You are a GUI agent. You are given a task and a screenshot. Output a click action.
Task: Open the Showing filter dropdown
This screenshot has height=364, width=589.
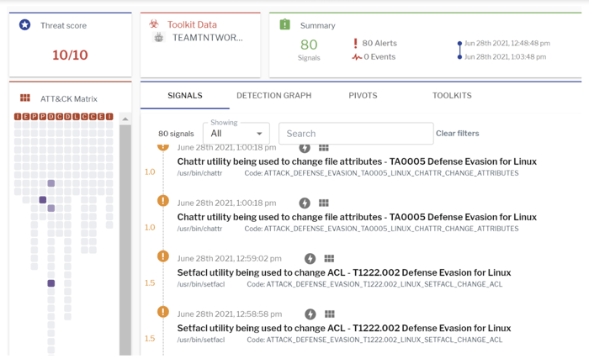click(x=236, y=134)
